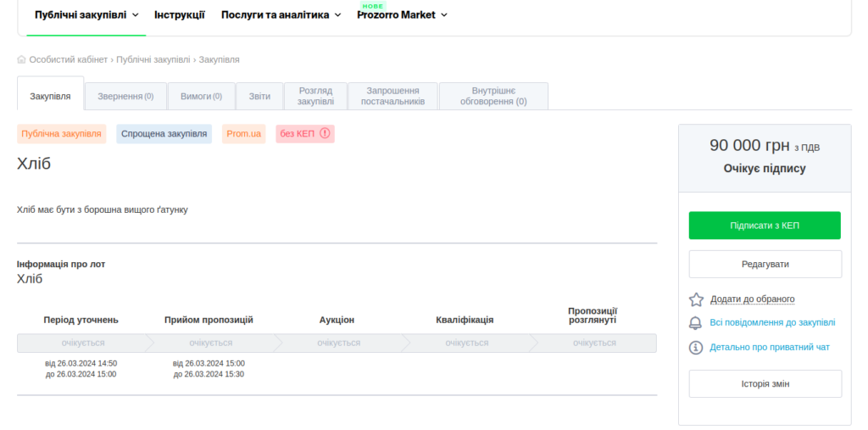
Task: Expand Публічні закупівлі menu dropdown
Action: pos(86,15)
